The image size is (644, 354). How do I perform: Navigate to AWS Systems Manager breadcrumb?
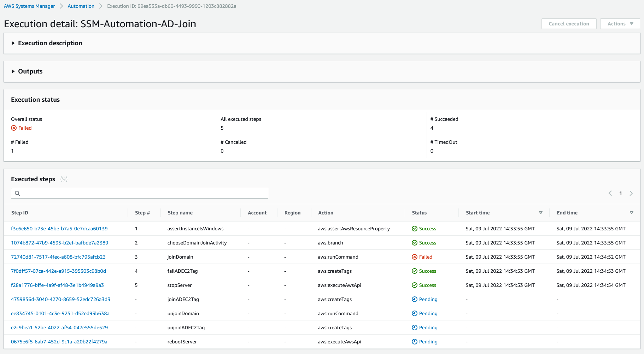[29, 6]
